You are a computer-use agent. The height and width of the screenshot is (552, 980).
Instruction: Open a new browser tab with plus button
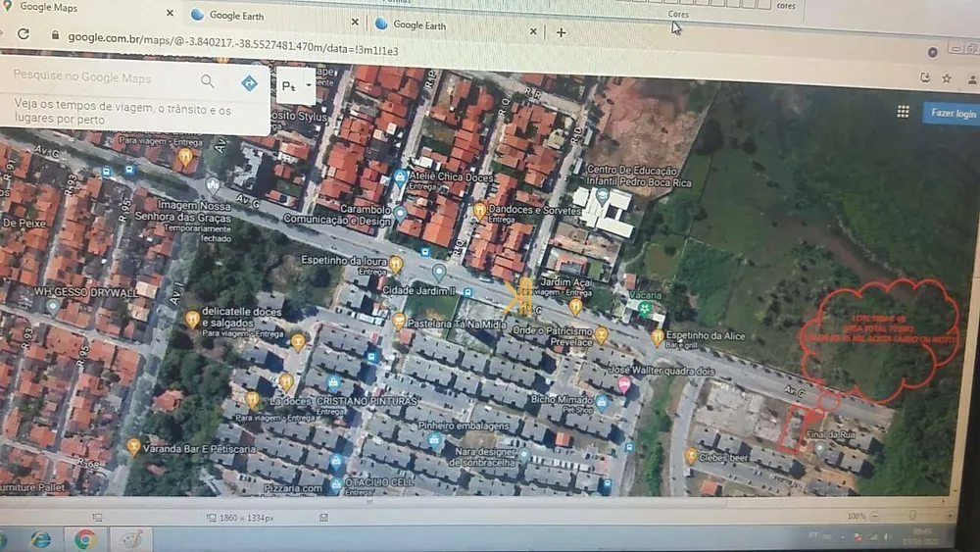pyautogui.click(x=562, y=32)
